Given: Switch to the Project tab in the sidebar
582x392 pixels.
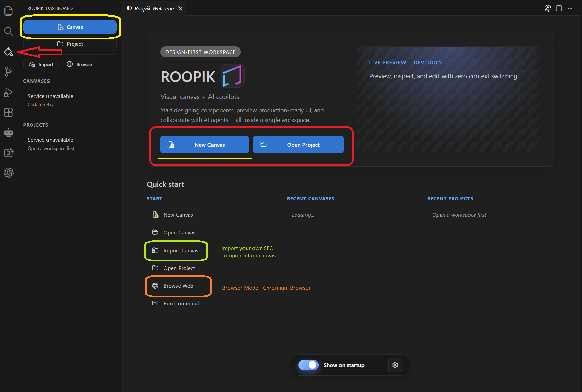Looking at the screenshot, I should (70, 44).
